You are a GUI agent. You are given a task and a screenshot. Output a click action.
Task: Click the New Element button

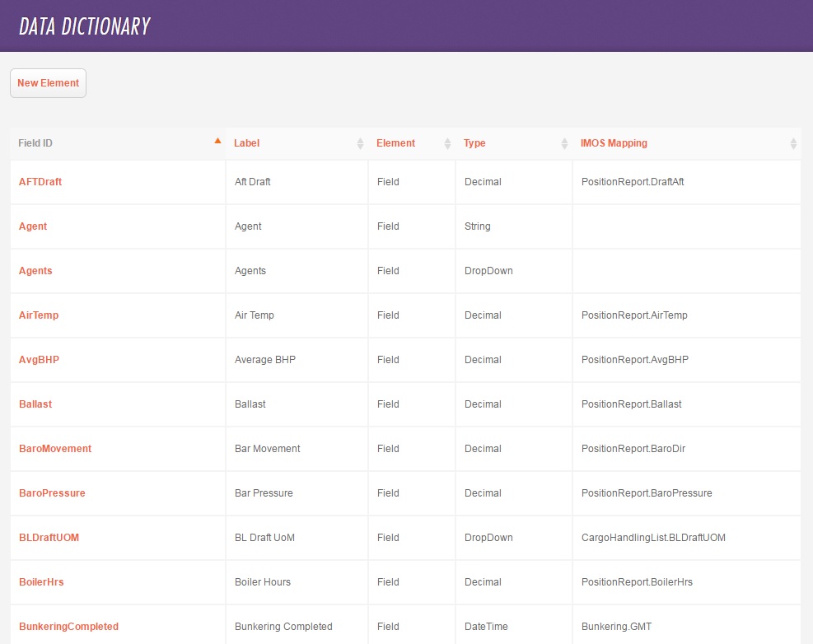(x=48, y=82)
